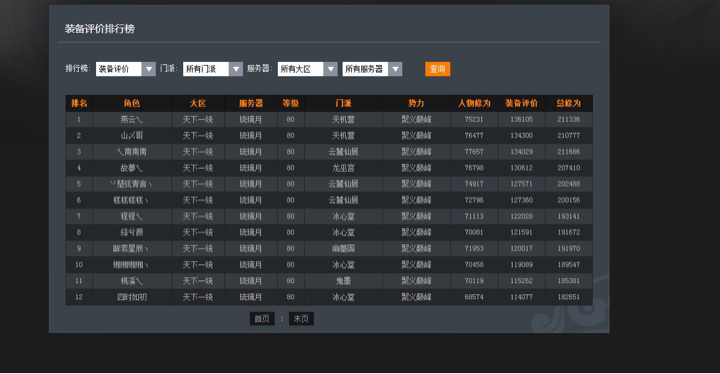
Task: Click rank number 5 cell
Action: click(x=79, y=184)
